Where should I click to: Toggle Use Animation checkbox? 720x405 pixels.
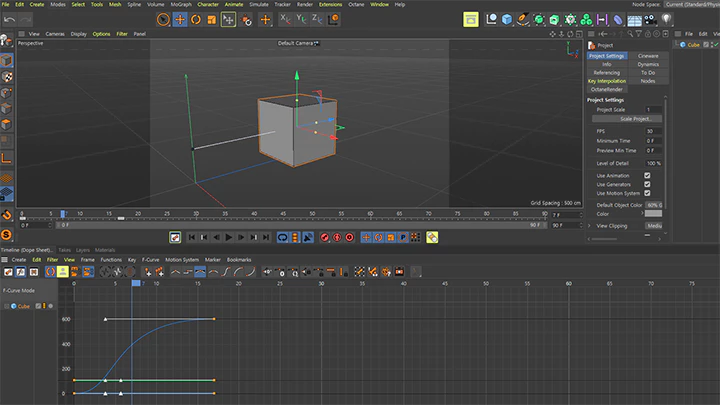pos(647,175)
